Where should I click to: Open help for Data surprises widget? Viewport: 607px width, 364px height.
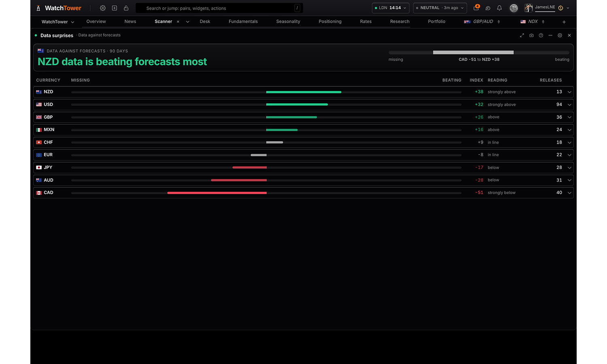pos(541,36)
